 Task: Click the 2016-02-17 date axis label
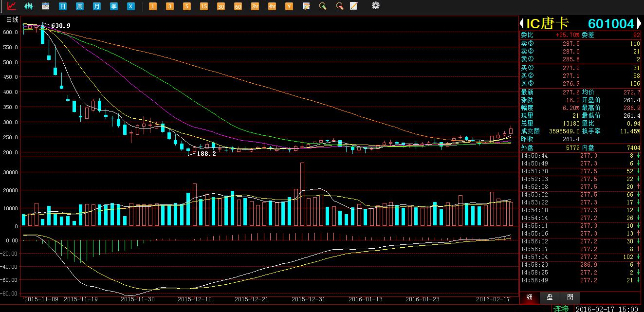(493, 299)
